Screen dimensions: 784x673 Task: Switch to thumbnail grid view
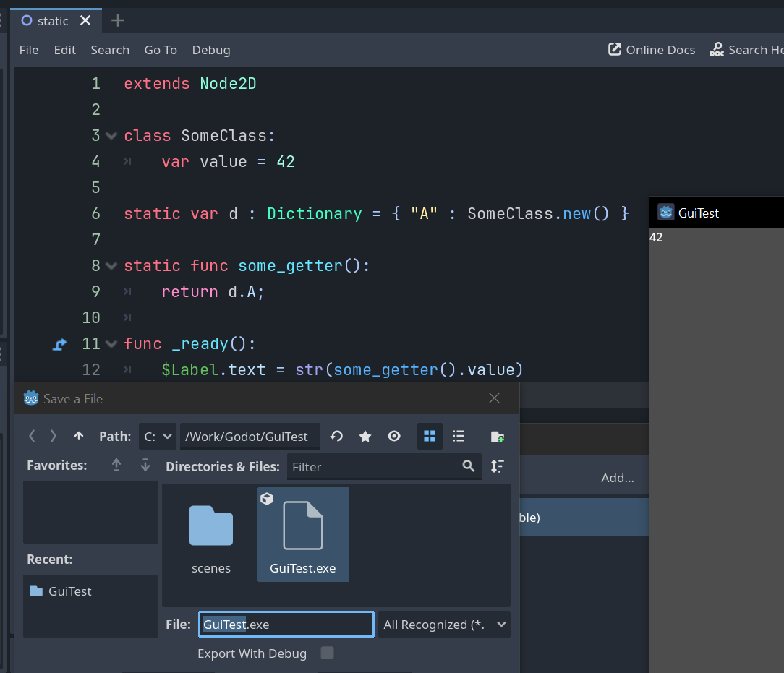(x=430, y=437)
